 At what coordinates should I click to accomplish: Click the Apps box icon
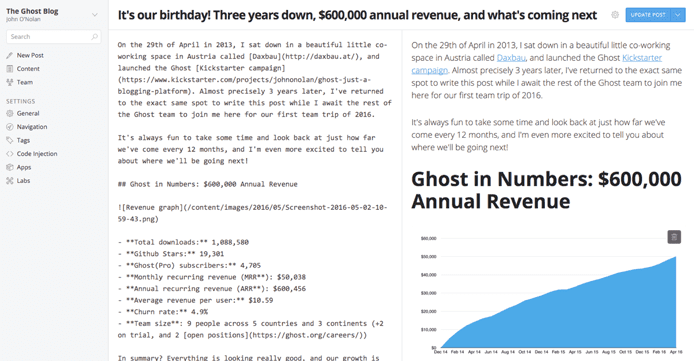pyautogui.click(x=10, y=167)
